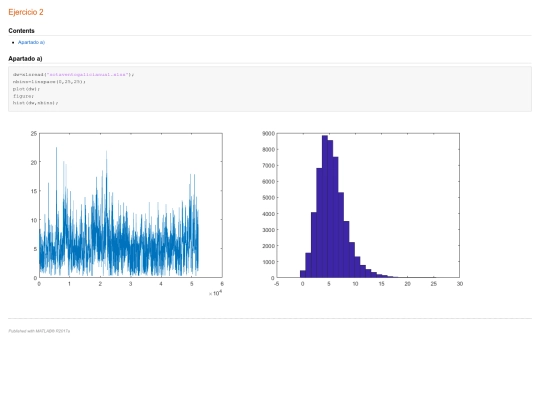Viewport: 540px width, 405px height.
Task: Select the xlsread code line
Action: [x=73, y=74]
